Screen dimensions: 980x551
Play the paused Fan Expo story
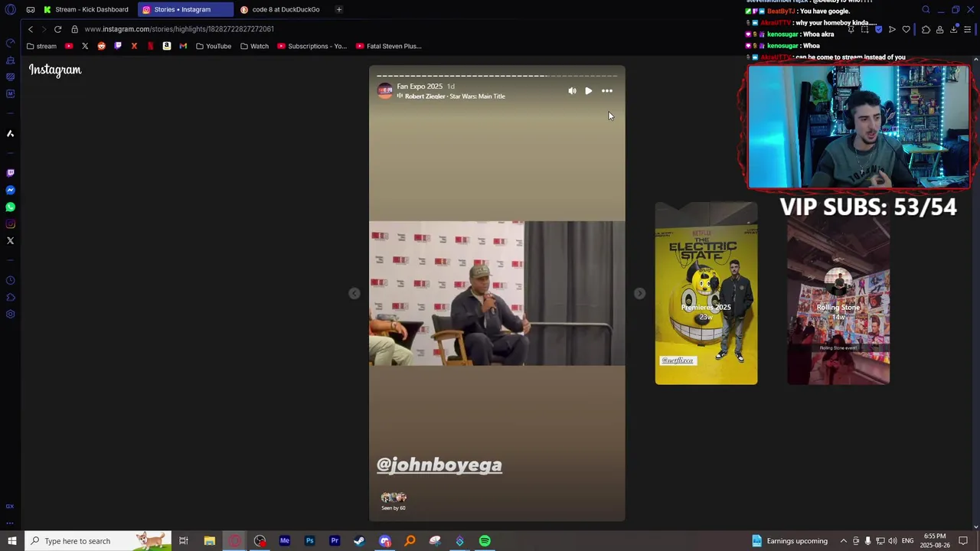coord(588,91)
